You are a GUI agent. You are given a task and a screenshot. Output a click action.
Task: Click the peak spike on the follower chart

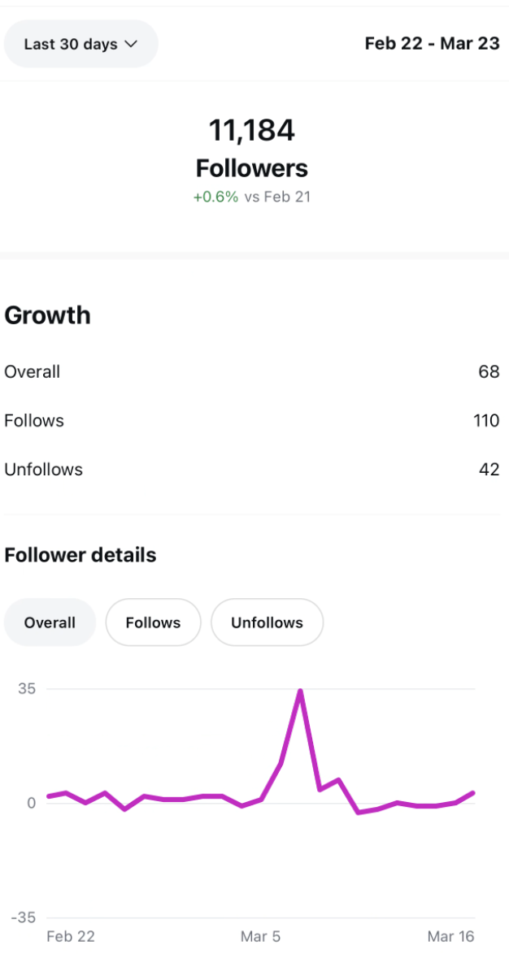pos(300,692)
